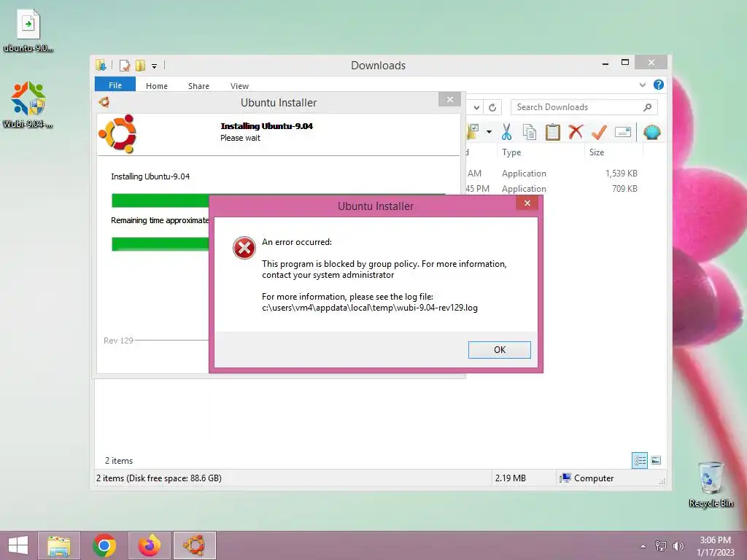Open the Wubi-9.04 desktop icon

28,105
